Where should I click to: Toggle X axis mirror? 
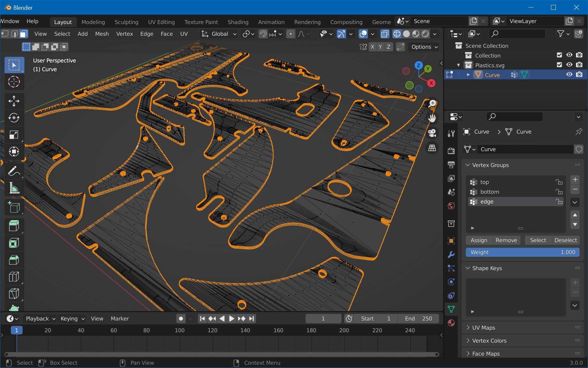click(x=372, y=47)
